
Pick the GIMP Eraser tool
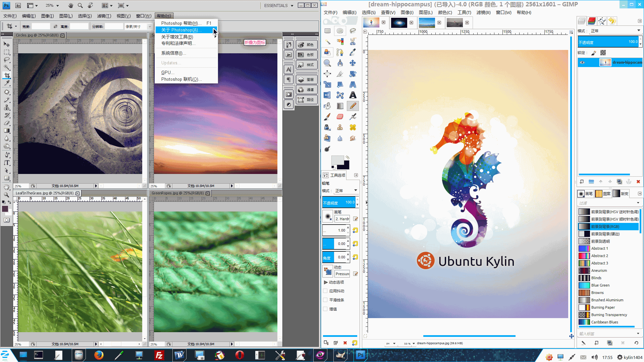[x=340, y=117]
